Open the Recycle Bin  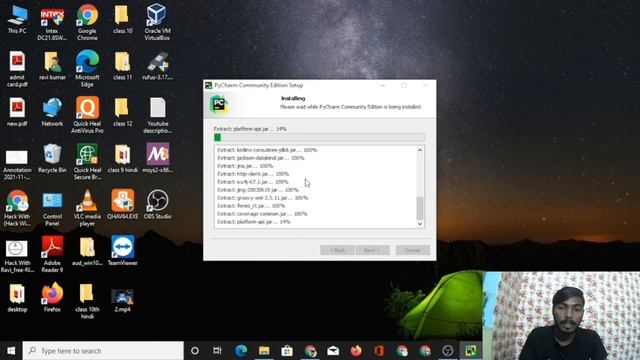pyautogui.click(x=52, y=158)
